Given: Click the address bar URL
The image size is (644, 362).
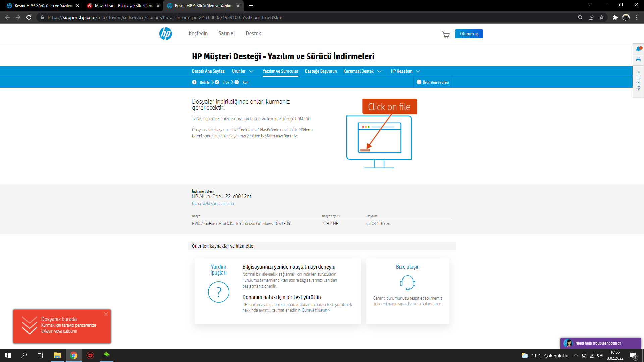Looking at the screenshot, I should point(165,17).
